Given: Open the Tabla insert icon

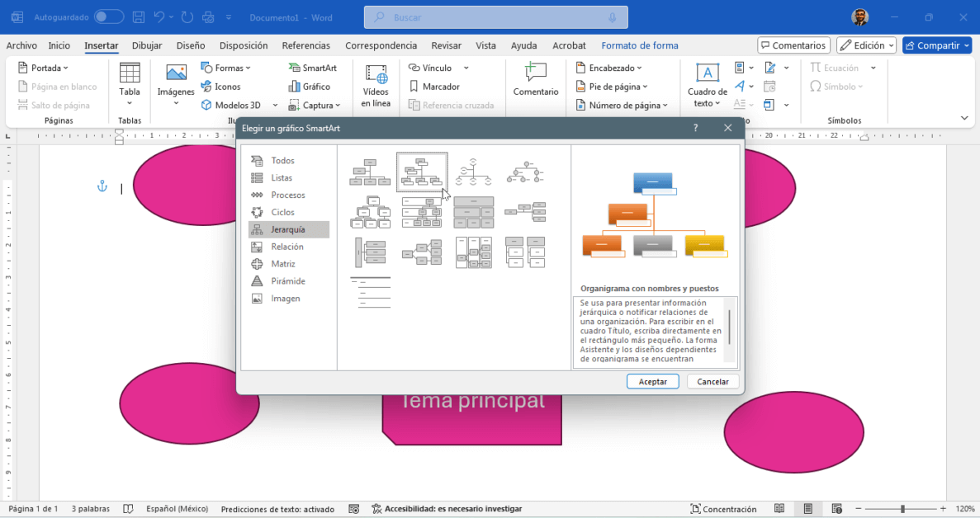Looking at the screenshot, I should [130, 73].
